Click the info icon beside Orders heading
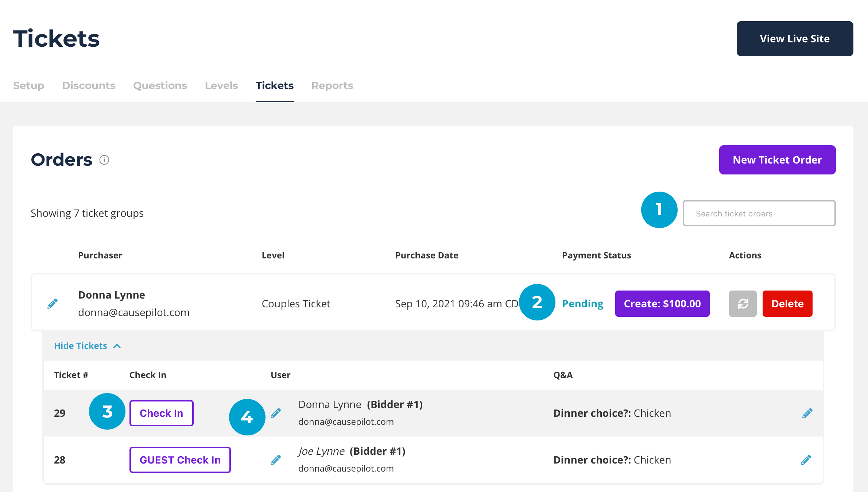This screenshot has height=492, width=868. [x=104, y=160]
